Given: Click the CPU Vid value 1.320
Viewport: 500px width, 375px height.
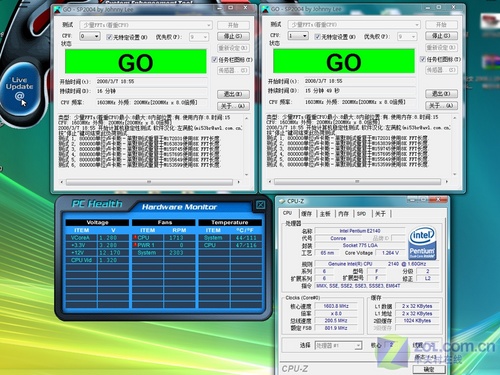Looking at the screenshot, I should [x=109, y=260].
